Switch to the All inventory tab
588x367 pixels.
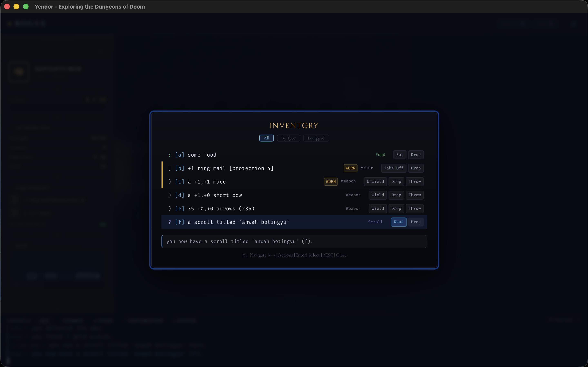(x=266, y=138)
